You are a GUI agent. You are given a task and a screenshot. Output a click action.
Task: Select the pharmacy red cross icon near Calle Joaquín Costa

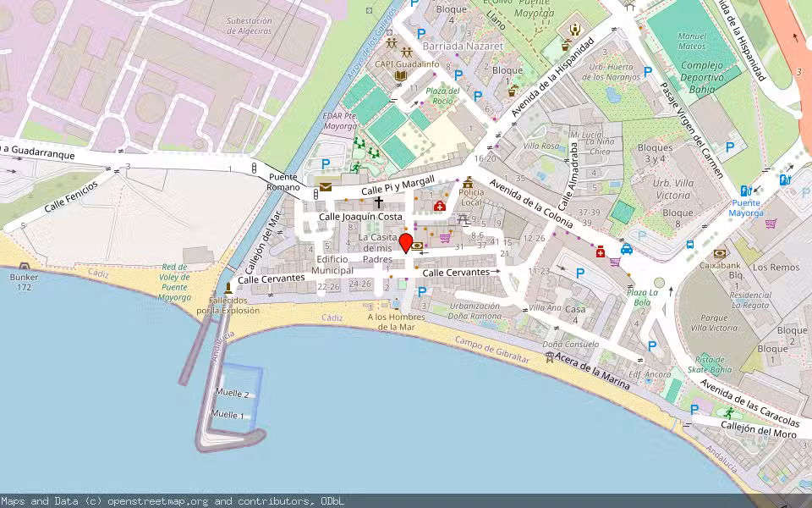click(440, 205)
